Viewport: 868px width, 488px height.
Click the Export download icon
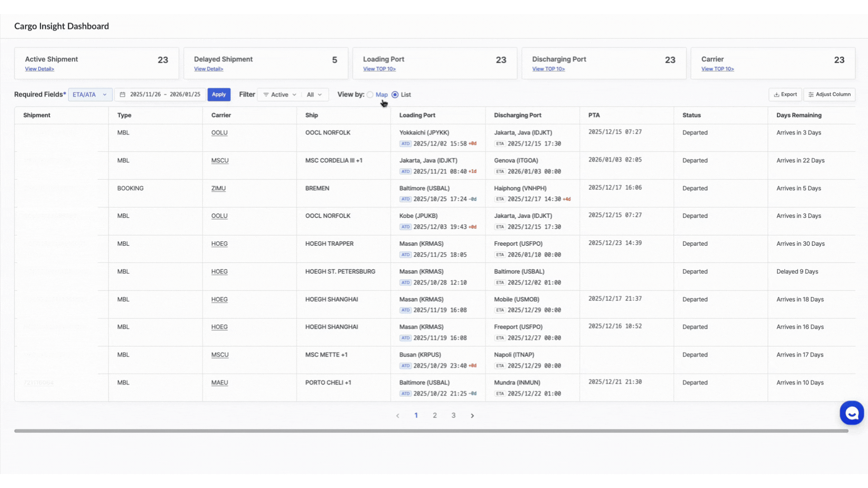point(776,94)
